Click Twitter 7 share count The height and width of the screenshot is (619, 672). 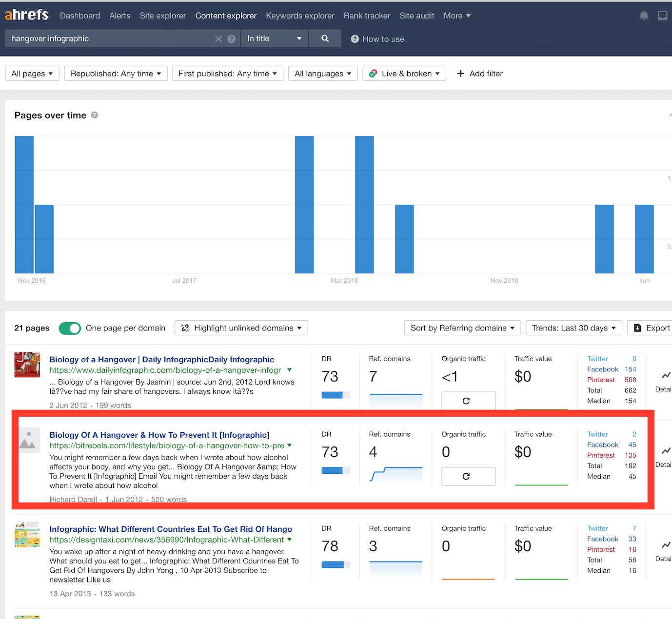coord(634,528)
